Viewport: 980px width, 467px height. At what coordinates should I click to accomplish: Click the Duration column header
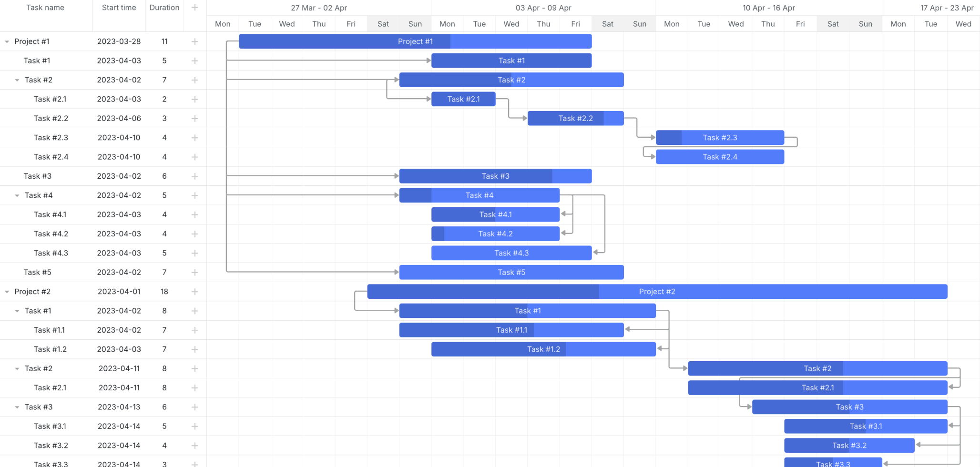pos(164,8)
